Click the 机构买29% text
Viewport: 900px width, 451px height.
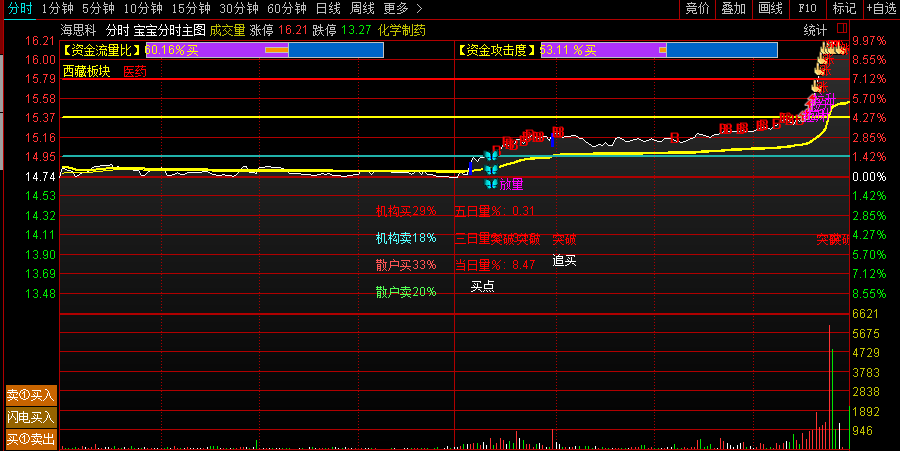[x=406, y=211]
